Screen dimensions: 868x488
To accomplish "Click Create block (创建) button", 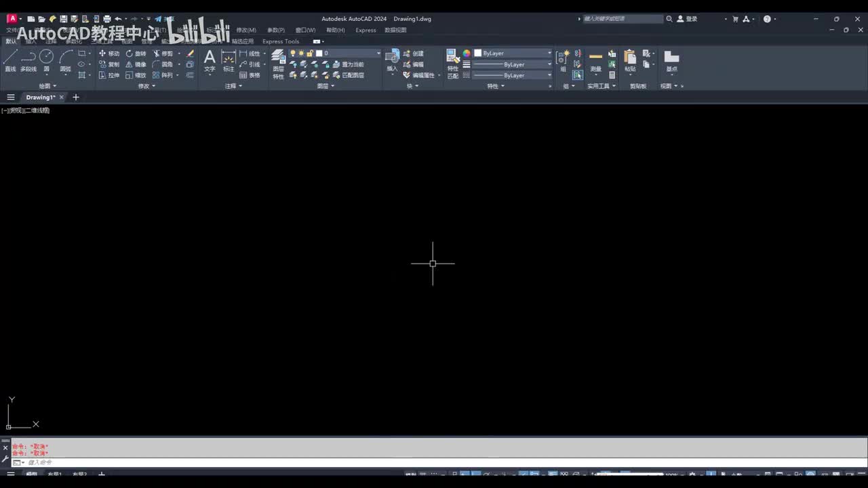I will click(x=414, y=54).
